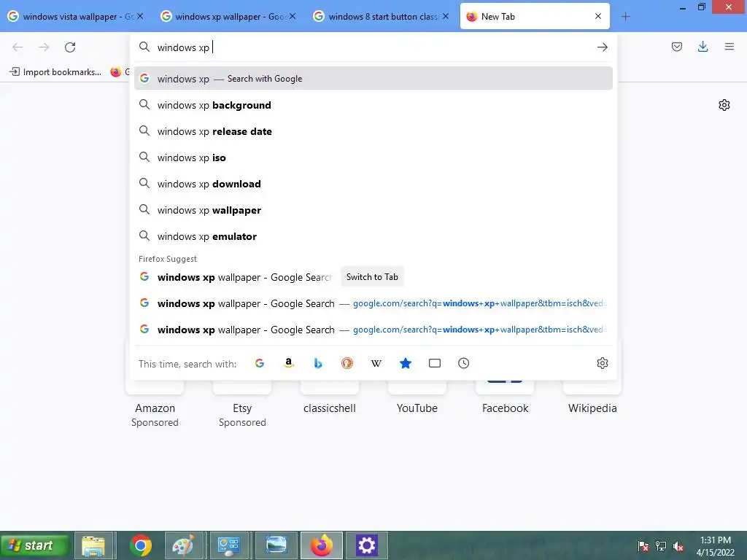Search history with the clock icon
The height and width of the screenshot is (560, 747).
[463, 363]
